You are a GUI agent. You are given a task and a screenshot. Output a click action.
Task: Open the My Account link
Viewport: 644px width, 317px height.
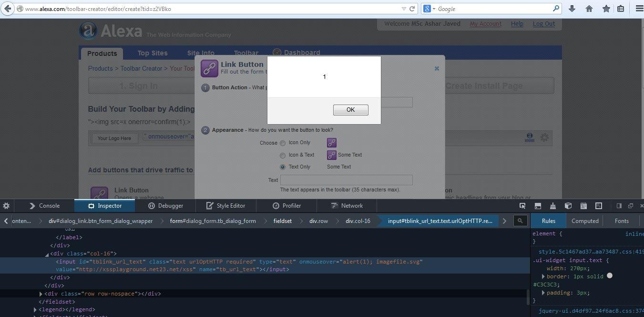click(486, 24)
